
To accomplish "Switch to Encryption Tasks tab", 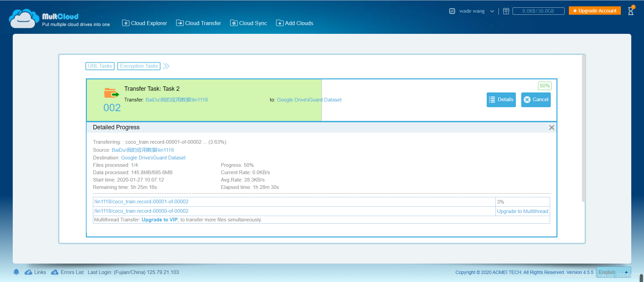I will coord(139,66).
